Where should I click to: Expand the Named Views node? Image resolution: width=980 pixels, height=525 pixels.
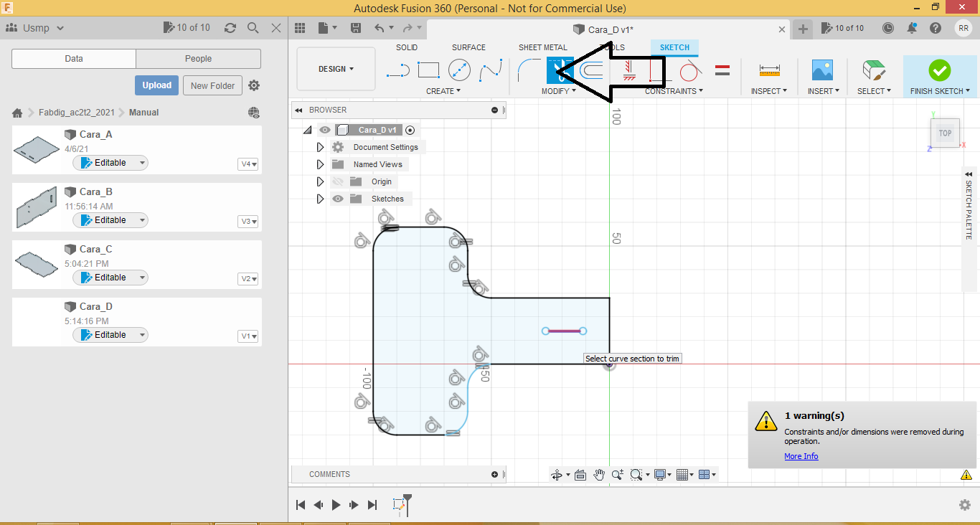pyautogui.click(x=320, y=164)
